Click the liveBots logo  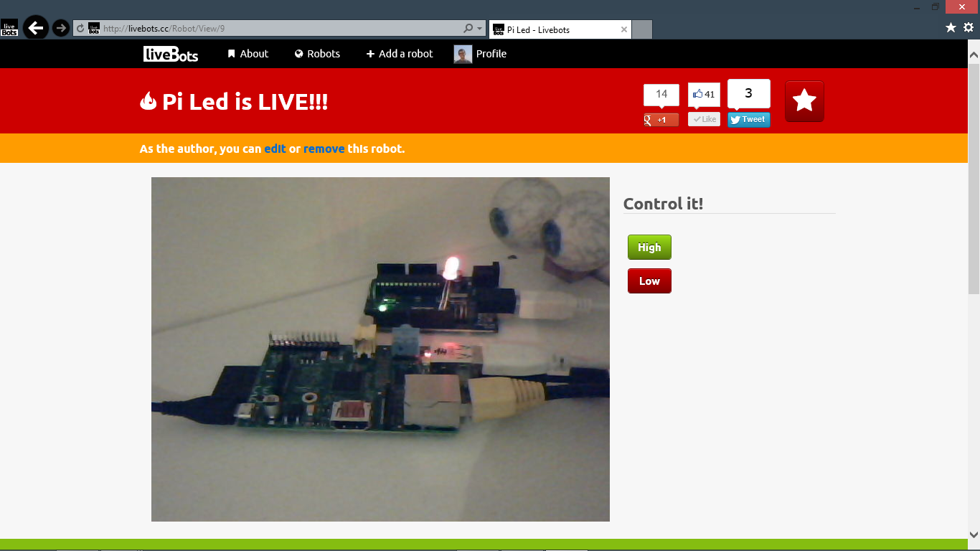(170, 54)
